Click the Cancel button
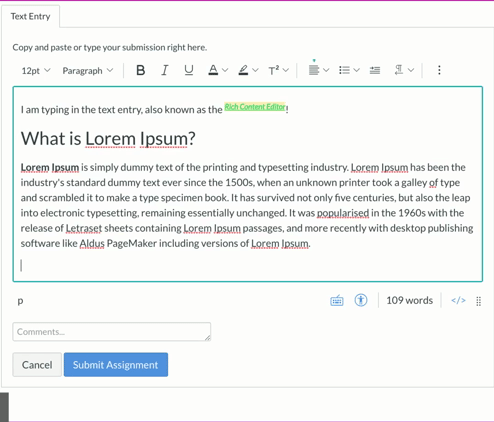The image size is (494, 422). point(37,365)
